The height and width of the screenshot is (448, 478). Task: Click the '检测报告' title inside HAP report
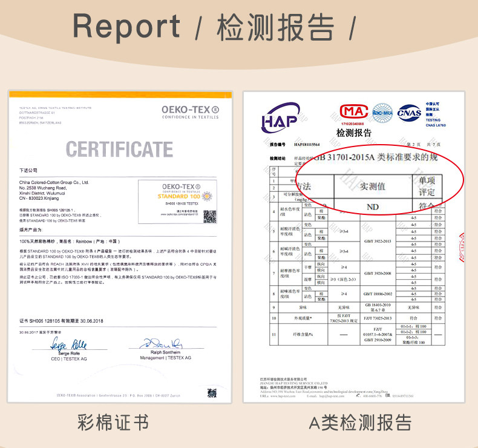pyautogui.click(x=353, y=133)
